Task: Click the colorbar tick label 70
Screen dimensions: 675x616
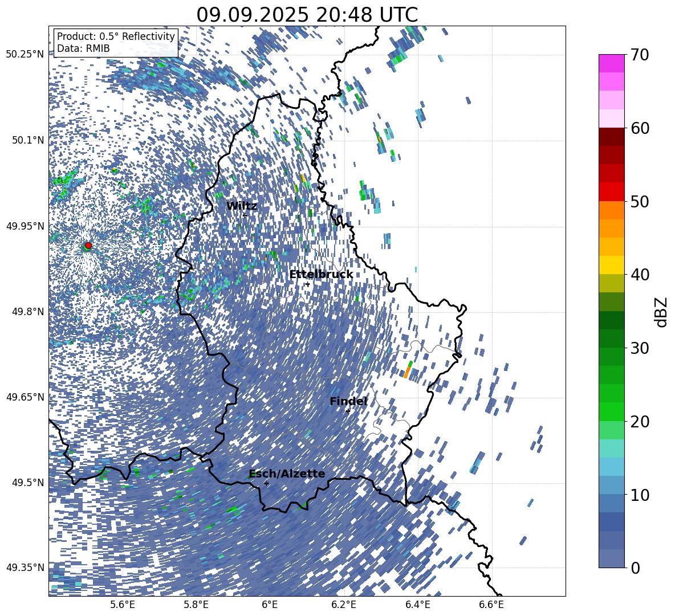Action: tap(640, 55)
